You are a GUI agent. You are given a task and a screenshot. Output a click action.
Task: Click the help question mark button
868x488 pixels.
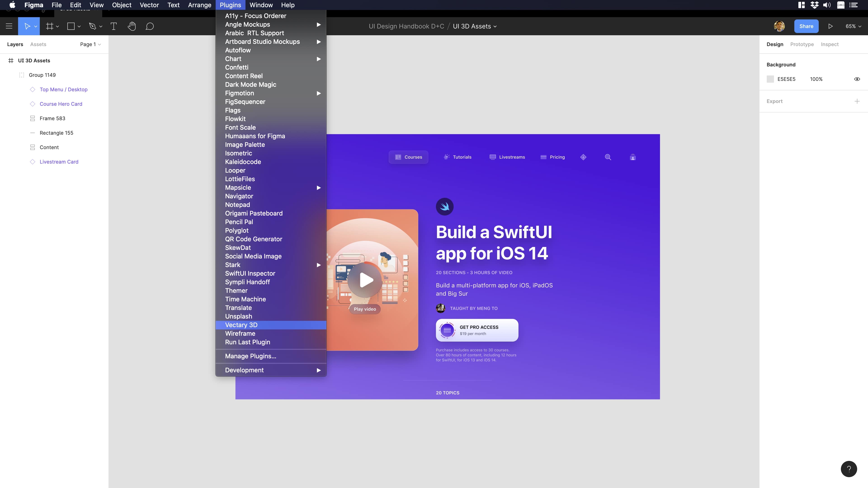[849, 469]
